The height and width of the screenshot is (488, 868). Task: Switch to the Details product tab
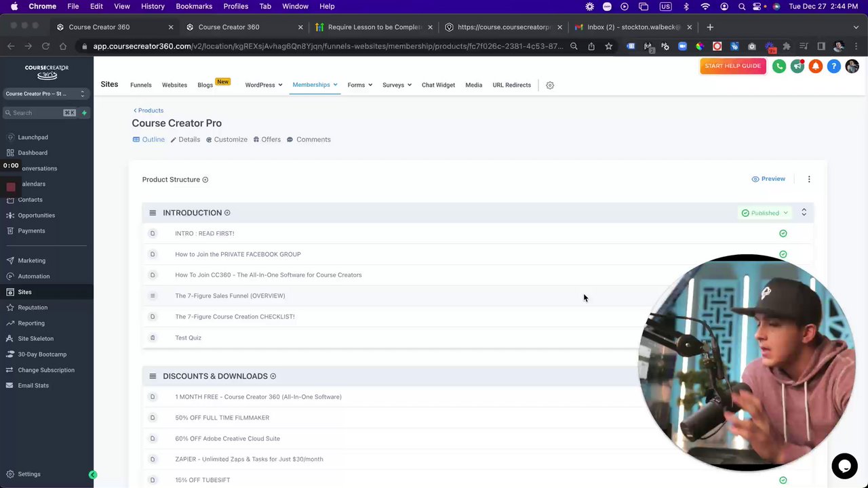[x=185, y=140]
